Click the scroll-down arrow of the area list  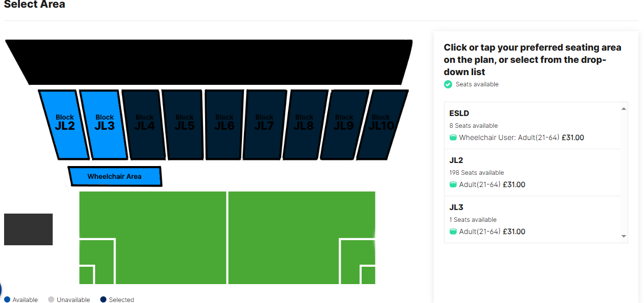click(624, 236)
